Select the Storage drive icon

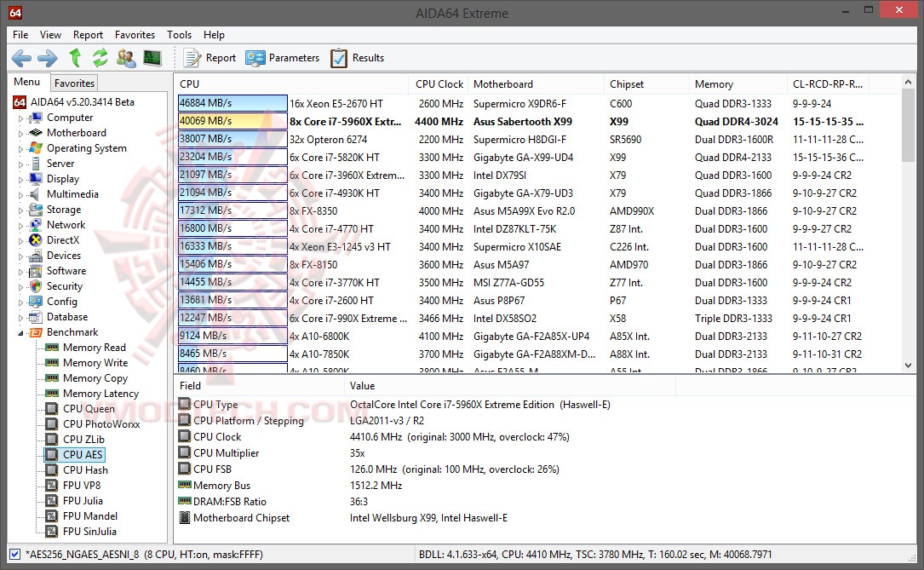click(36, 210)
